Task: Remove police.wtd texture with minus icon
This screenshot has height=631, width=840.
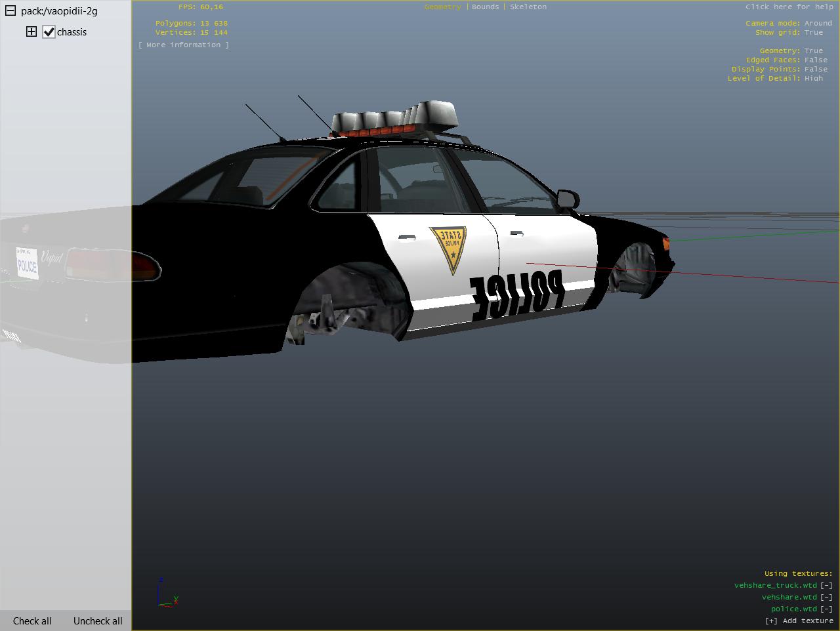Action: point(826,609)
